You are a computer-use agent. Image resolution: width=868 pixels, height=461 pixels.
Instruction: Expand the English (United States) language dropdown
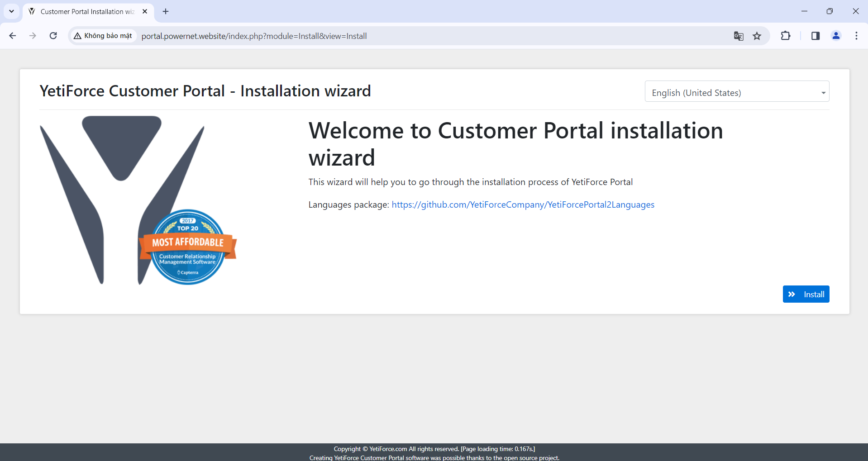pyautogui.click(x=736, y=92)
